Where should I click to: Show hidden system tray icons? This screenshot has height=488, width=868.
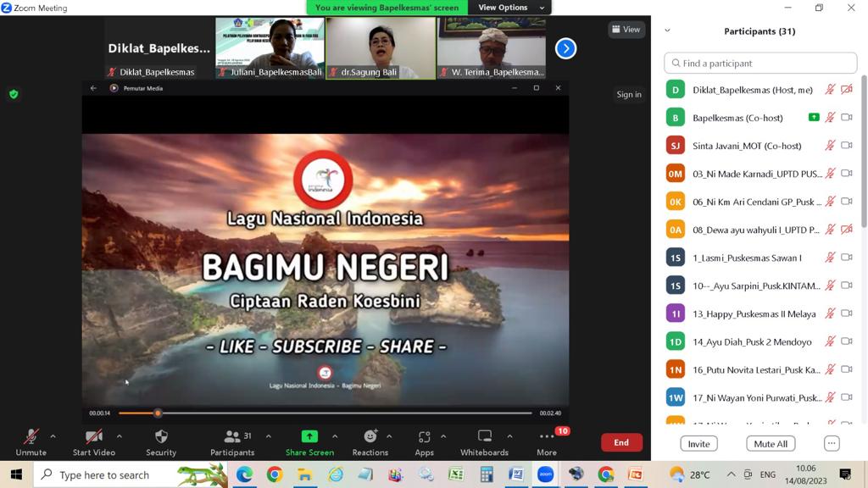click(732, 474)
